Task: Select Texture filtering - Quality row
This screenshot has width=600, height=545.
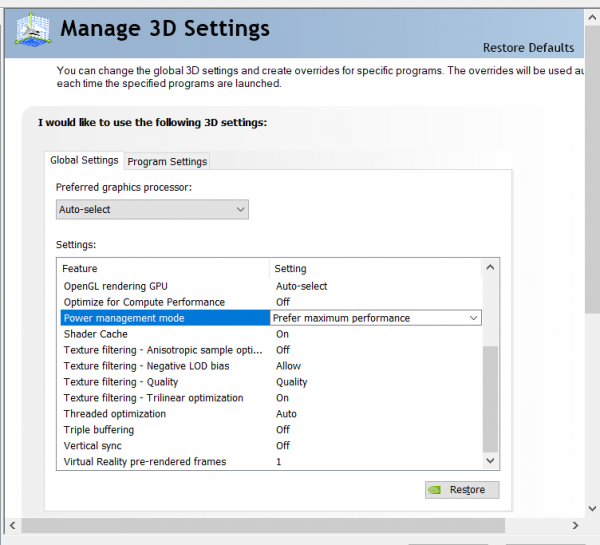Action: pos(120,382)
